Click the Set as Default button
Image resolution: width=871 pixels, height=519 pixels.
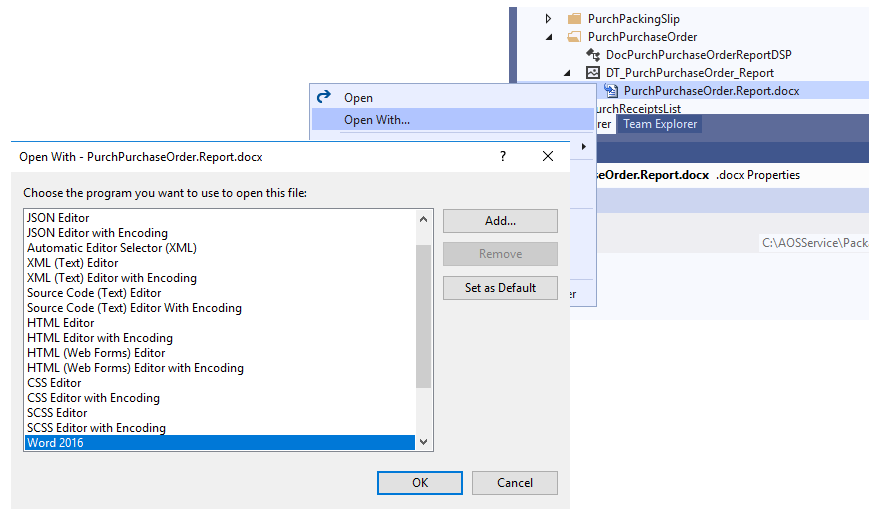tap(500, 288)
